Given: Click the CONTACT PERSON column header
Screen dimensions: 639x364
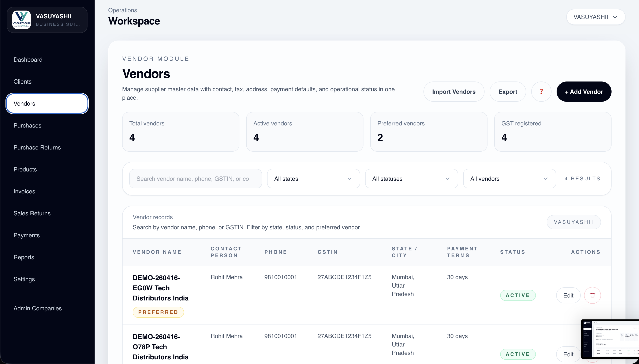Looking at the screenshot, I should (x=226, y=252).
